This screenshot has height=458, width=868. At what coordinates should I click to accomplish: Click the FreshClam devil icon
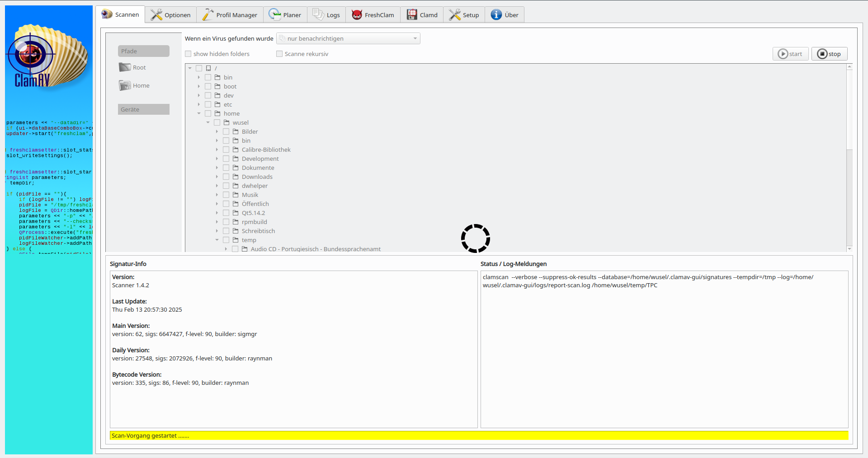[357, 15]
